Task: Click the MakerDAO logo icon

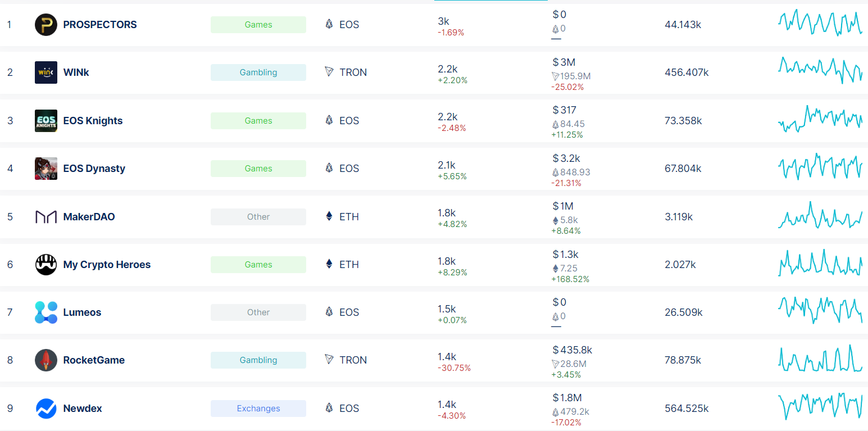Action: point(46,217)
